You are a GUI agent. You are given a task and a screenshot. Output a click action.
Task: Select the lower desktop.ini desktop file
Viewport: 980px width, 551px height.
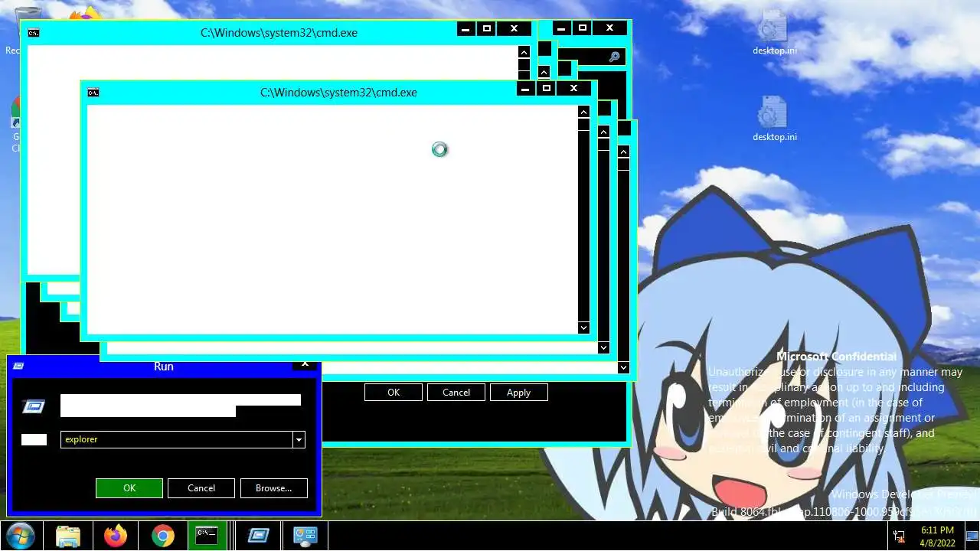(774, 120)
